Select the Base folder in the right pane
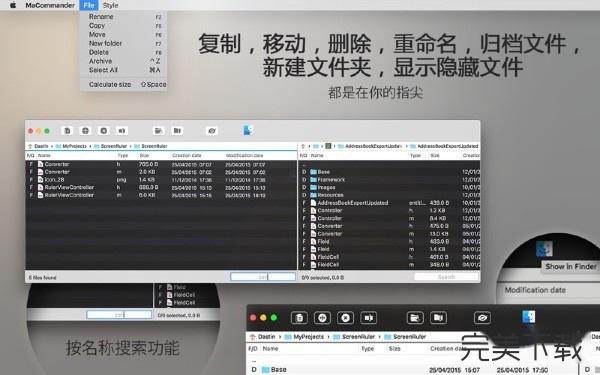Image resolution: width=600 pixels, height=375 pixels. coord(390,172)
